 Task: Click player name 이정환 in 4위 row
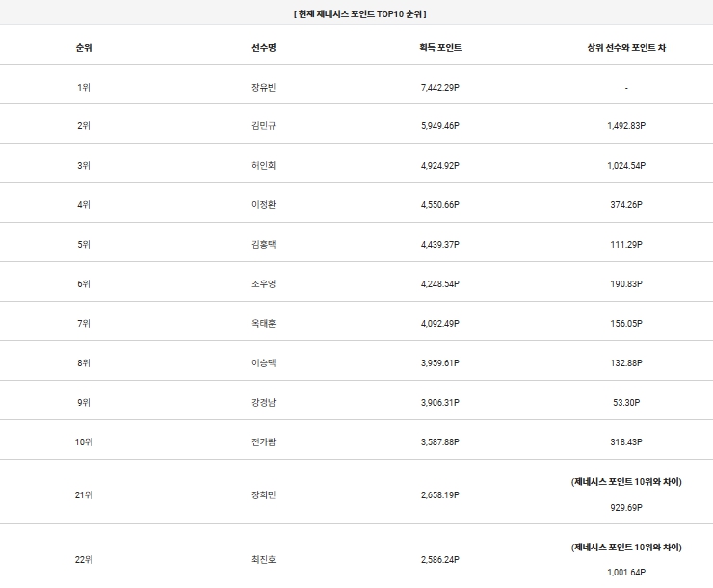[x=263, y=204]
